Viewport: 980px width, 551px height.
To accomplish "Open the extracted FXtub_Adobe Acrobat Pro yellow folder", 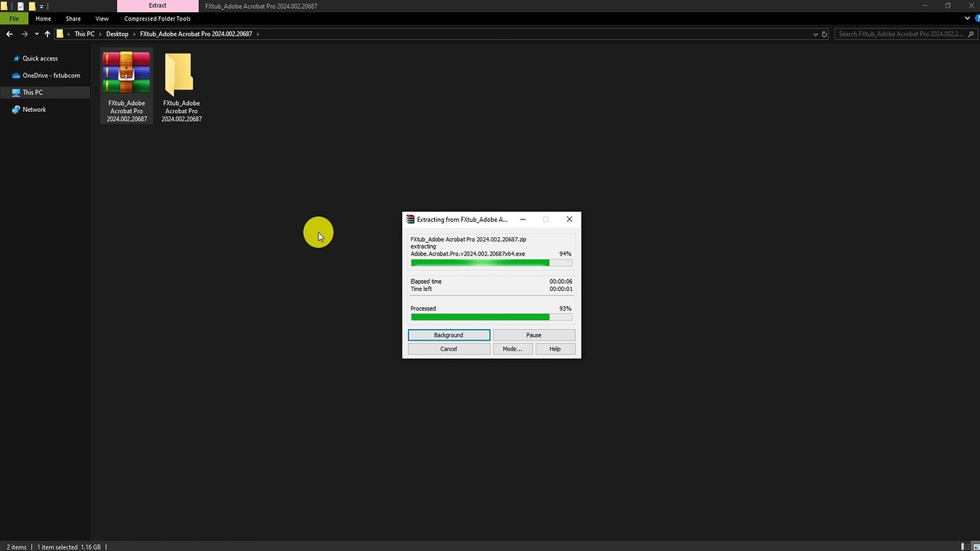I will coord(181,86).
